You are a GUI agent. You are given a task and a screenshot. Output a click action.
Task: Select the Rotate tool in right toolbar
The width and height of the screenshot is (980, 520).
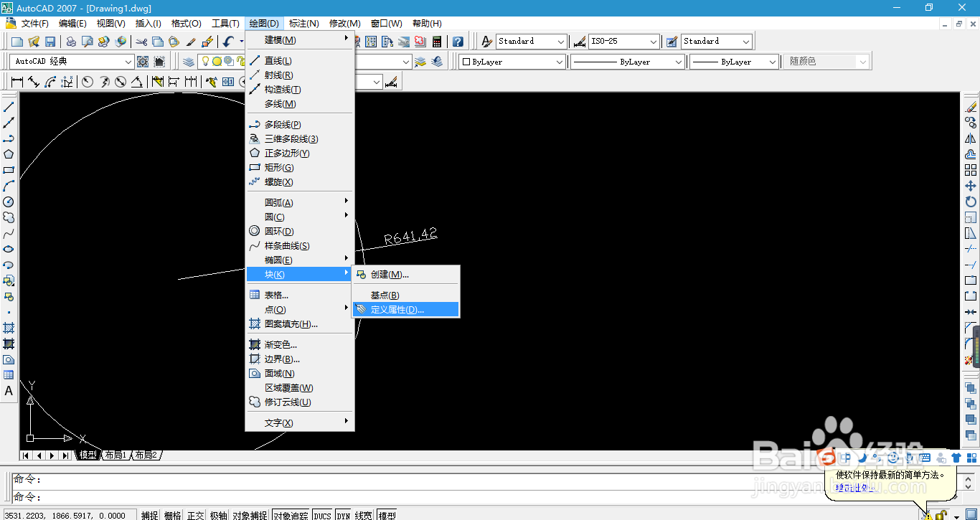tap(971, 202)
